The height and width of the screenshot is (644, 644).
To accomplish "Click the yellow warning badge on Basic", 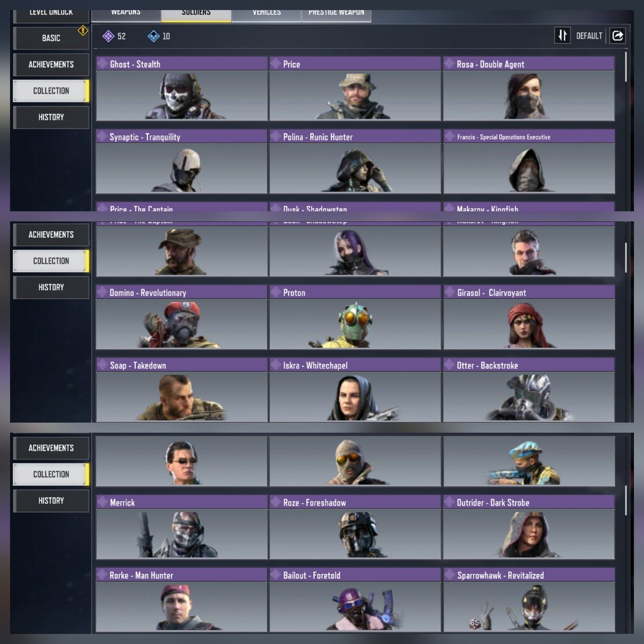I will (83, 30).
